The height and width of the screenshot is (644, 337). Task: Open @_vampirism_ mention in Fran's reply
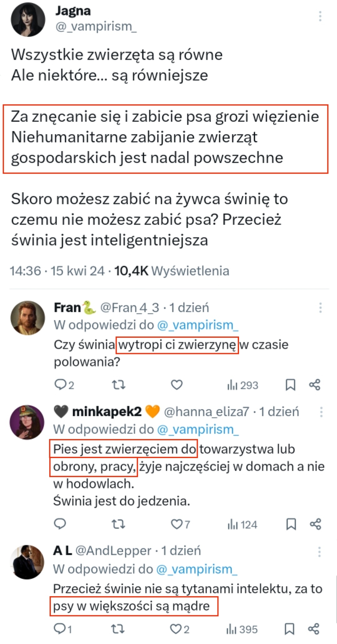pos(198,325)
